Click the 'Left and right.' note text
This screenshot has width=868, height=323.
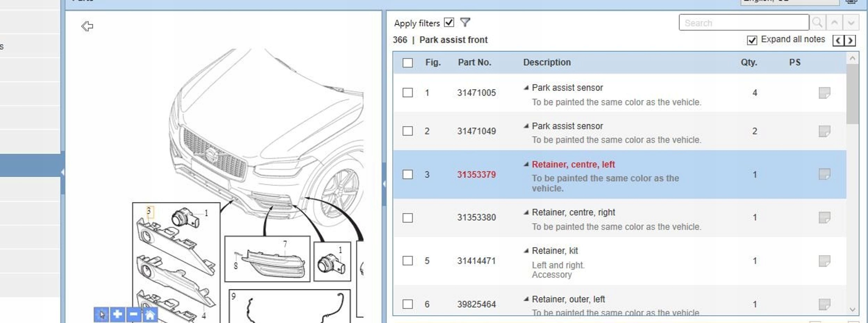point(558,265)
